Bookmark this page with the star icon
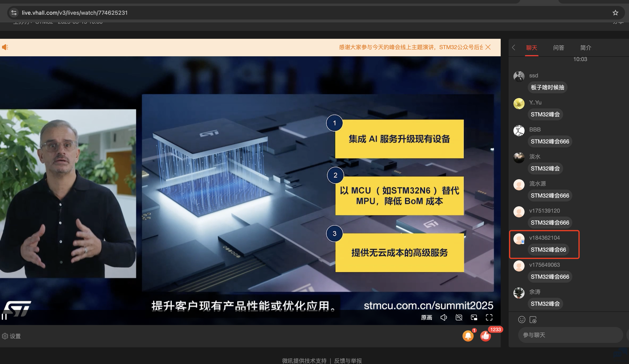629x364 pixels. click(x=615, y=13)
